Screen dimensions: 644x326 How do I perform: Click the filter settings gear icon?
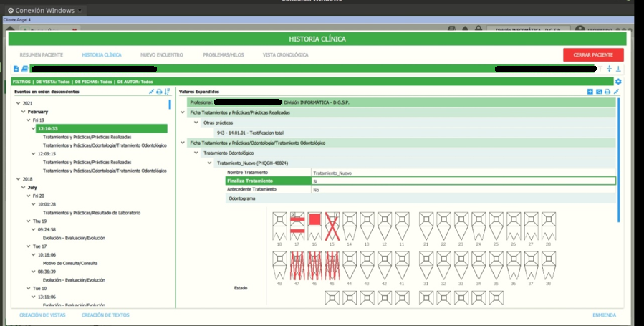tap(618, 81)
